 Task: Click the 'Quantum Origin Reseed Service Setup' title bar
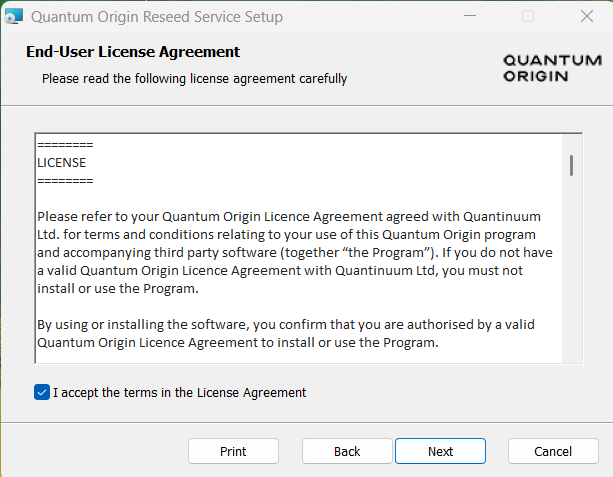157,17
